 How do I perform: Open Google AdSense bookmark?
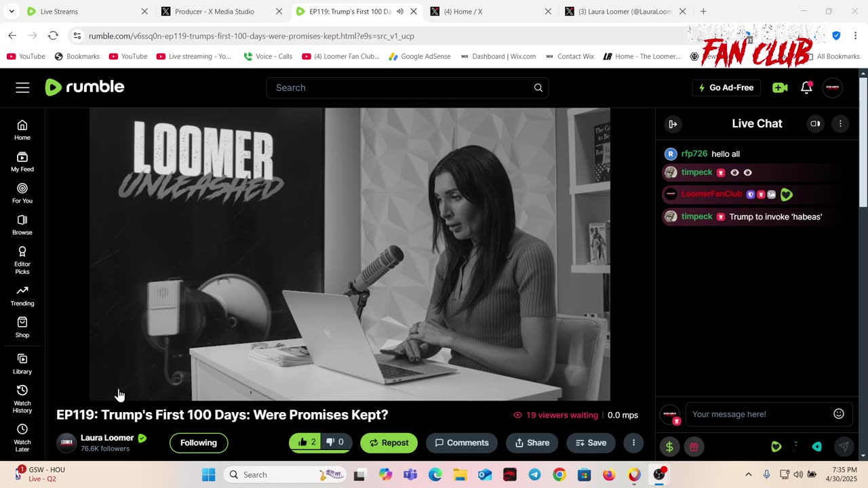tap(419, 56)
